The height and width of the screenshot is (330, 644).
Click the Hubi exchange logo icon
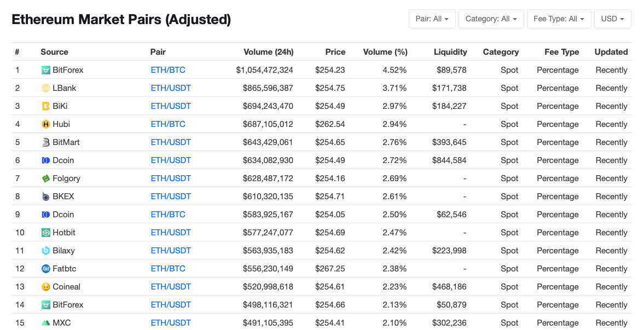(46, 124)
